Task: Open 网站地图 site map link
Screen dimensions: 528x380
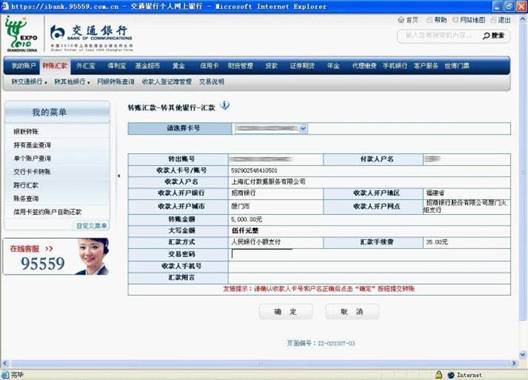Action: [469, 20]
